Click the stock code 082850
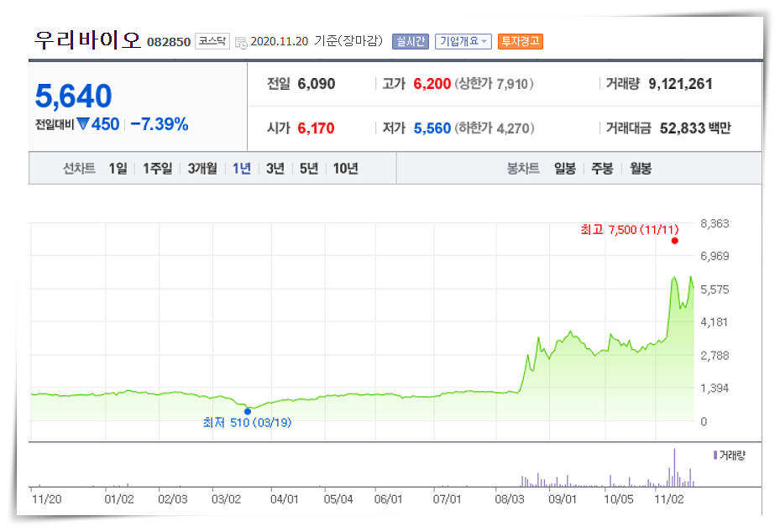 pos(169,42)
